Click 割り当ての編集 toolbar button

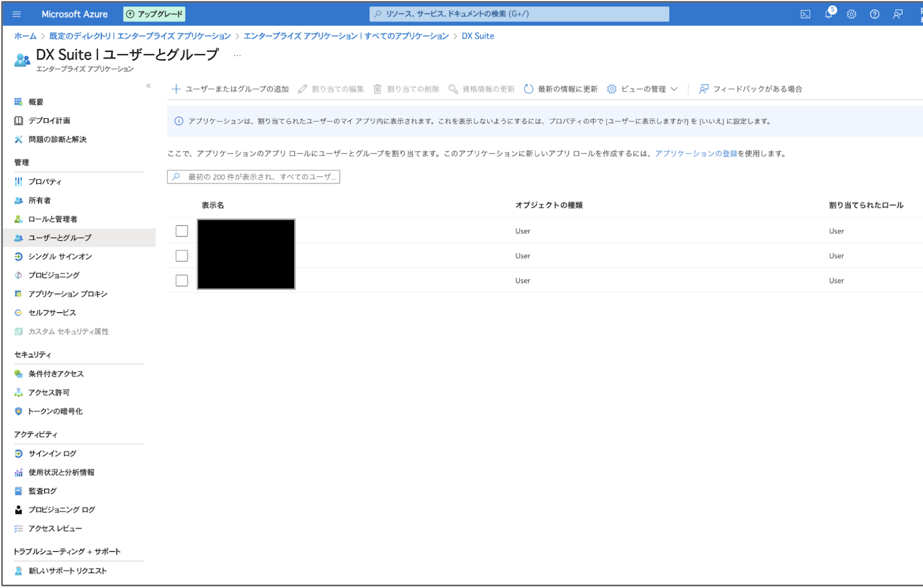[x=331, y=89]
